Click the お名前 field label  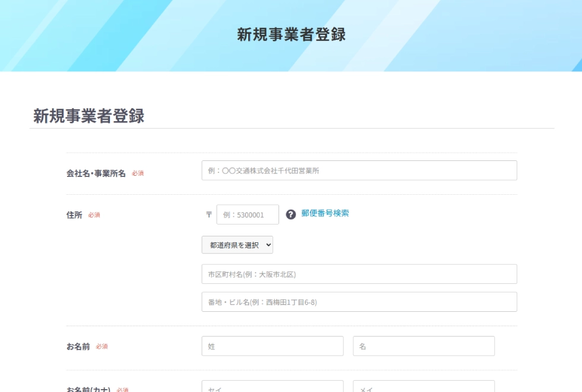pos(78,347)
